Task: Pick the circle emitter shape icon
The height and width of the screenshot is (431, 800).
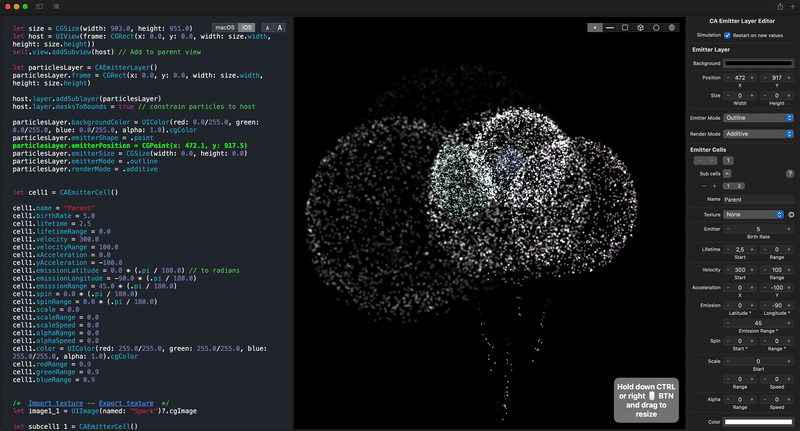Action: [x=656, y=28]
